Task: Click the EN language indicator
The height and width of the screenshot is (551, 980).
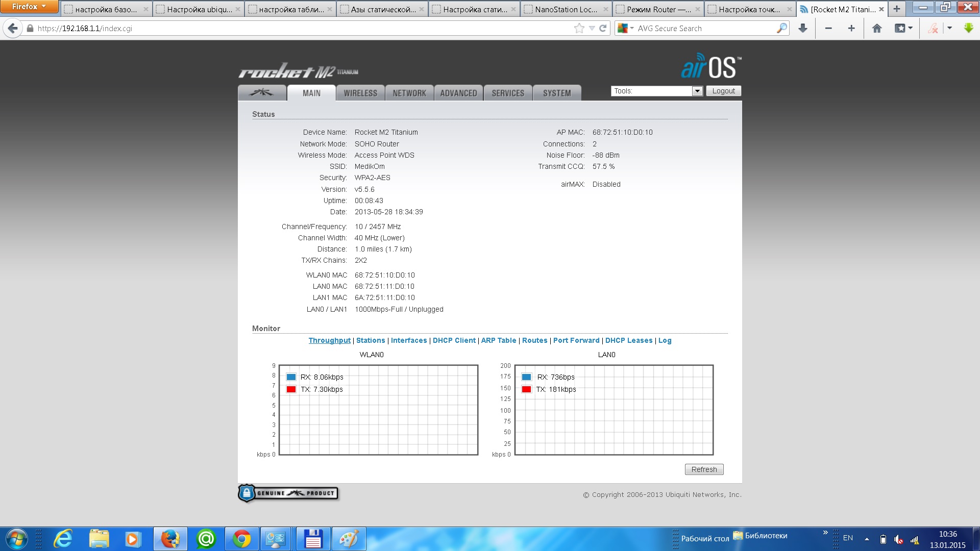Action: coord(848,538)
